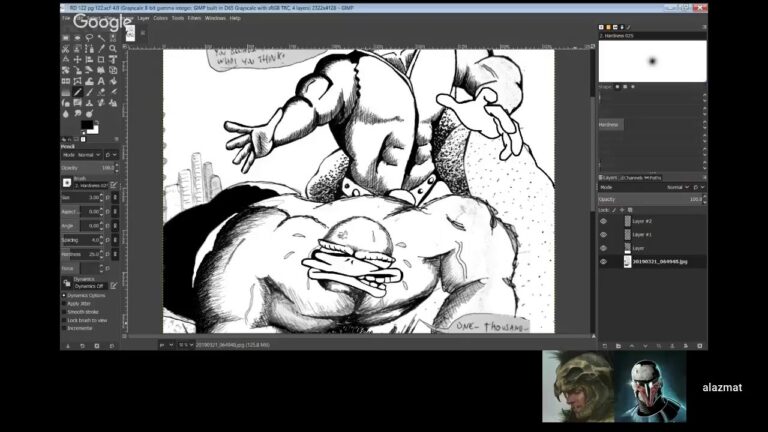Click the white background color swatch

coord(94,130)
